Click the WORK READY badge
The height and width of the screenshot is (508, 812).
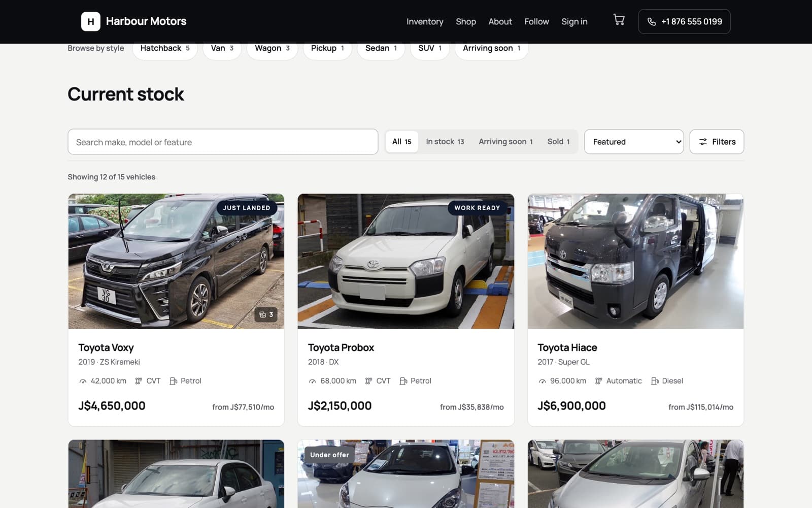pos(477,208)
